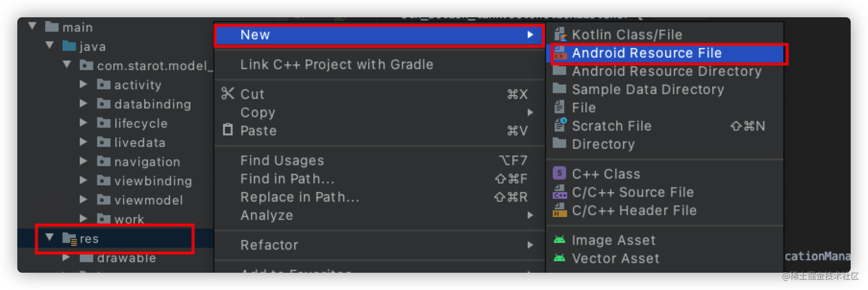The image size is (868, 290).
Task: Expand the navigation package arrow
Action: coord(83,161)
